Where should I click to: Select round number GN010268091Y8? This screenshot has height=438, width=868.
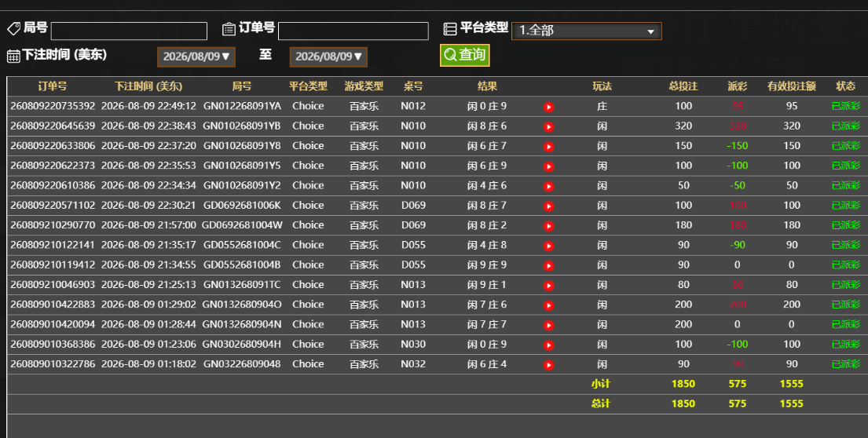242,145
